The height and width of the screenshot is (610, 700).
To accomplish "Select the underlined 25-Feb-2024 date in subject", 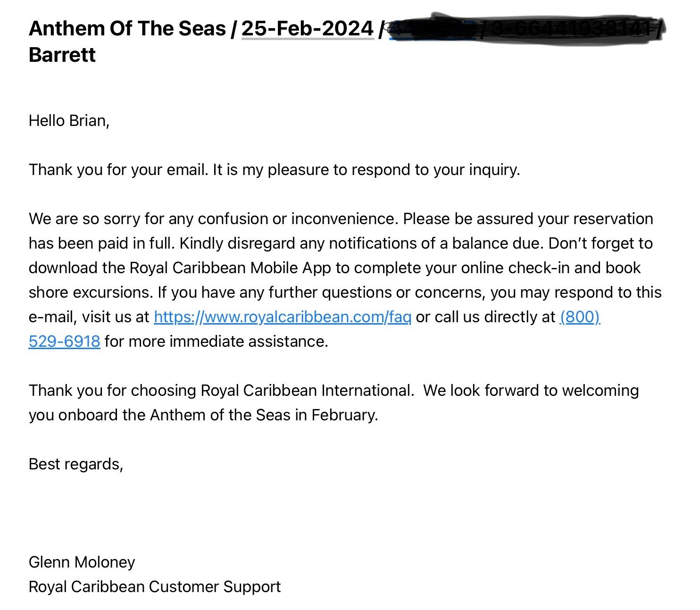I will click(x=308, y=29).
